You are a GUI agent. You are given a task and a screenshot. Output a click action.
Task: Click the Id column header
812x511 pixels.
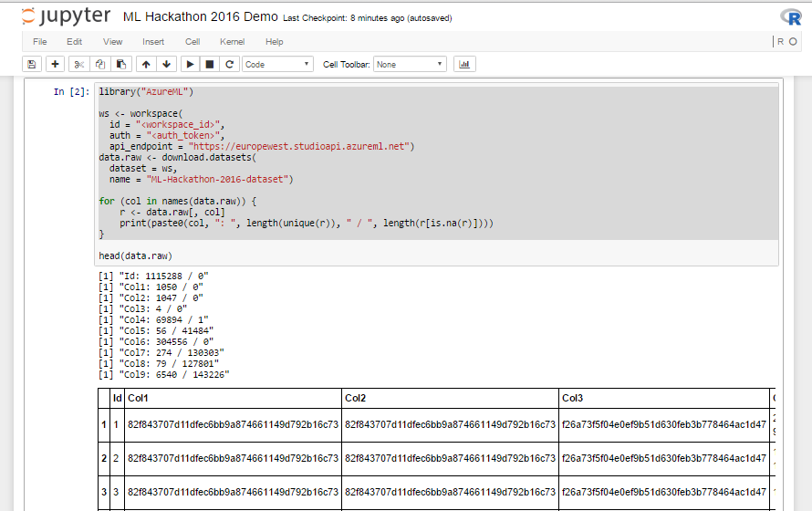pyautogui.click(x=118, y=398)
